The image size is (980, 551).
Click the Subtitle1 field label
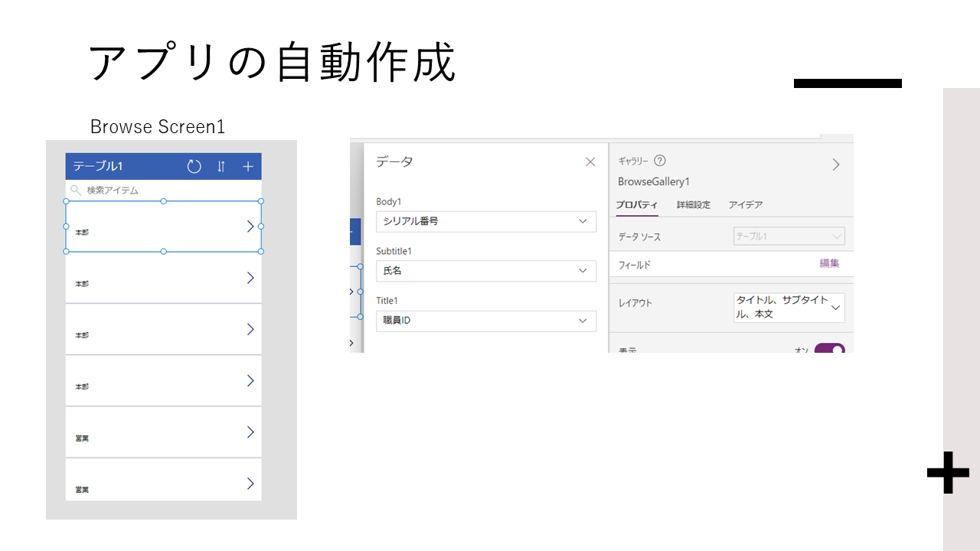394,251
